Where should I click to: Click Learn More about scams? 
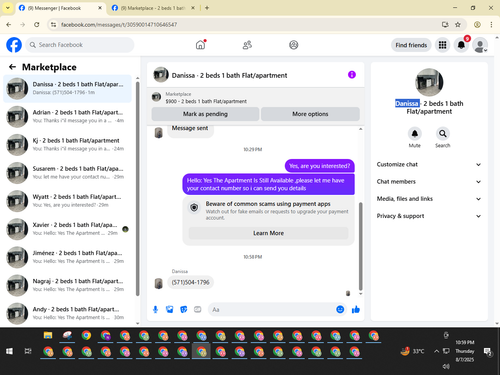point(268,233)
